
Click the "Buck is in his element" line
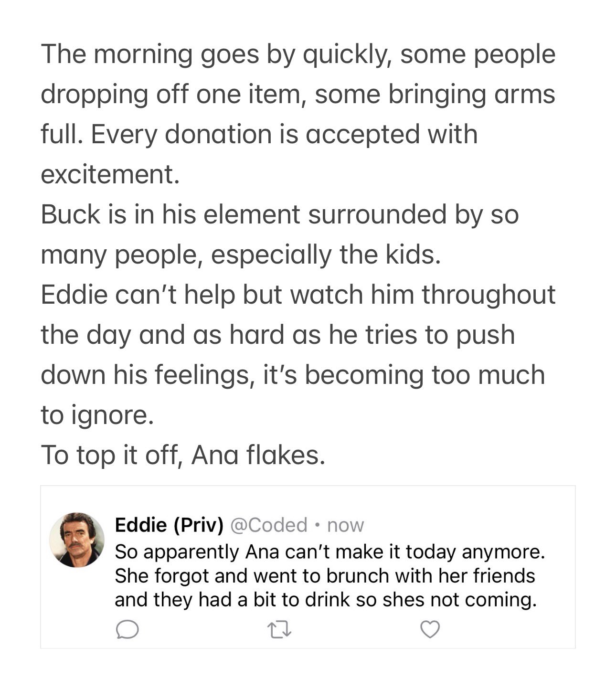[280, 215]
